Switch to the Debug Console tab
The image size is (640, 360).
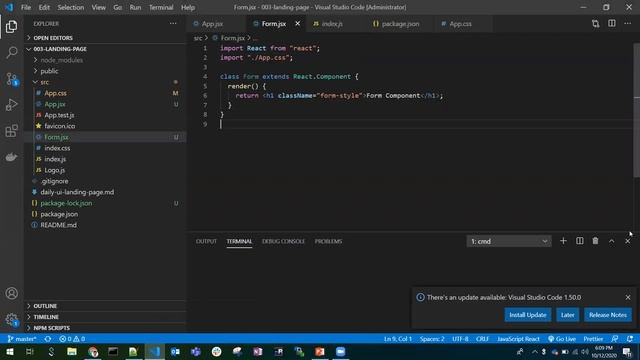283,241
